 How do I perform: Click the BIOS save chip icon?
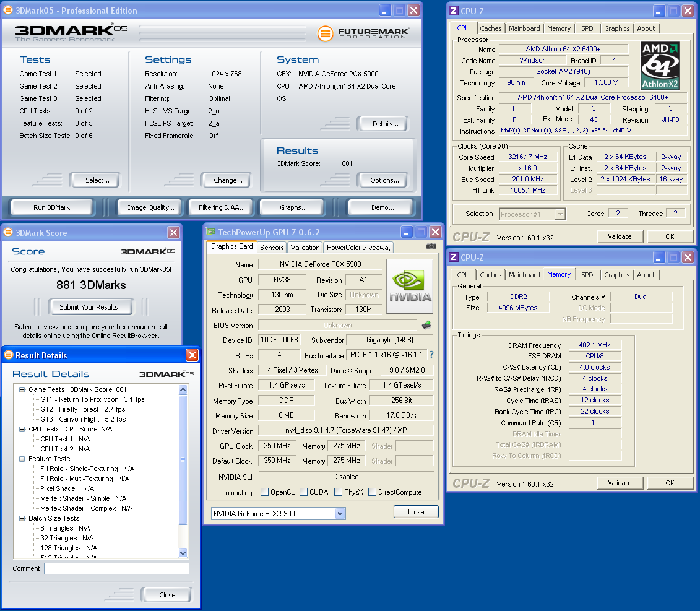(426, 324)
